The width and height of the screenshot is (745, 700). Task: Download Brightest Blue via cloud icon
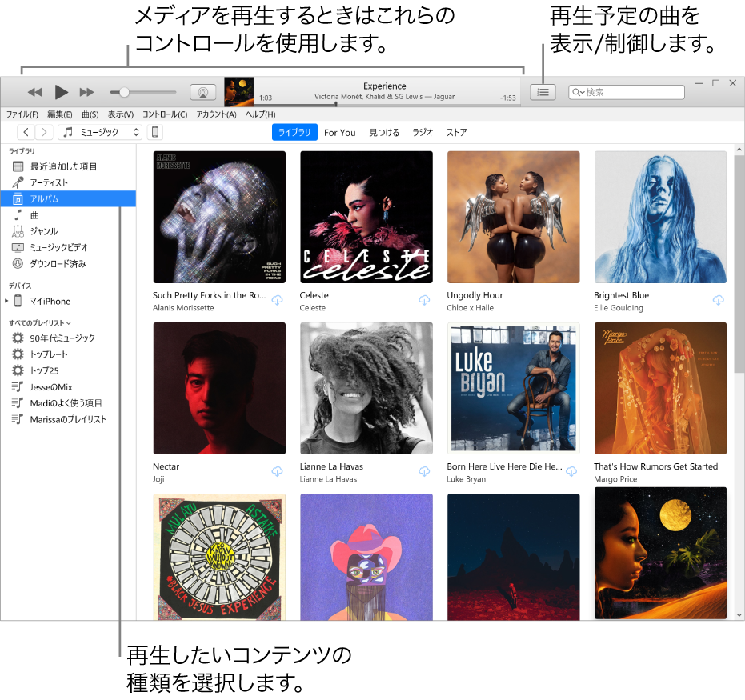[x=719, y=300]
